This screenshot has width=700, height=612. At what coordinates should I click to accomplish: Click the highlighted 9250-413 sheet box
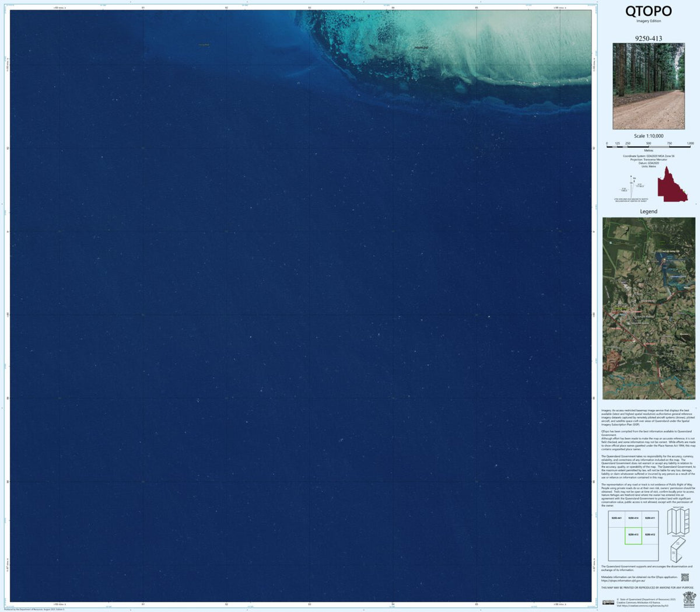[633, 534]
